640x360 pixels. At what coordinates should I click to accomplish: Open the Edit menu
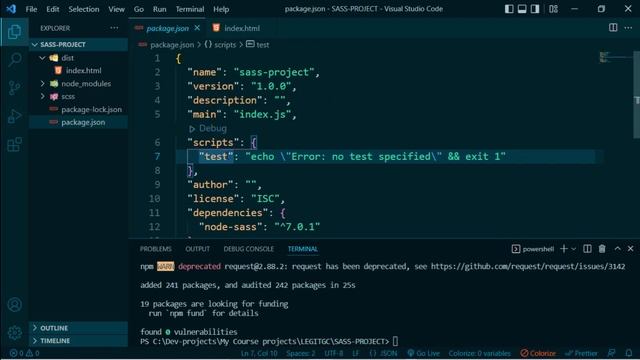pyautogui.click(x=52, y=9)
